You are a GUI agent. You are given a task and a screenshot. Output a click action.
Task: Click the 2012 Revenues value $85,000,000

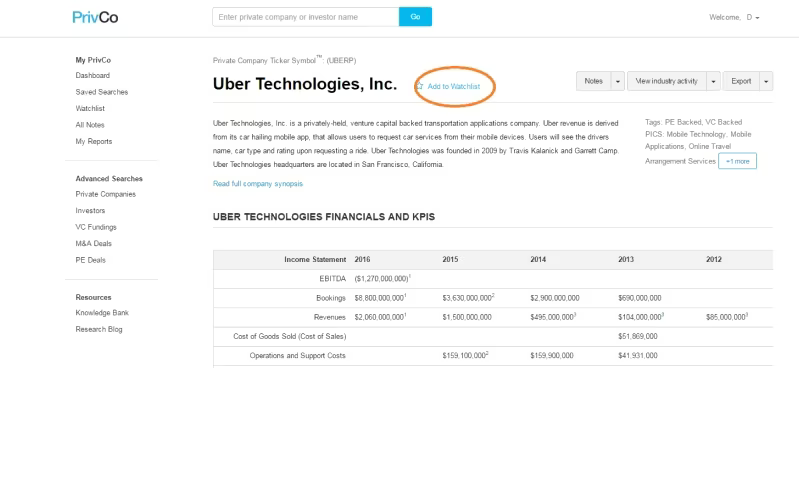tap(727, 317)
